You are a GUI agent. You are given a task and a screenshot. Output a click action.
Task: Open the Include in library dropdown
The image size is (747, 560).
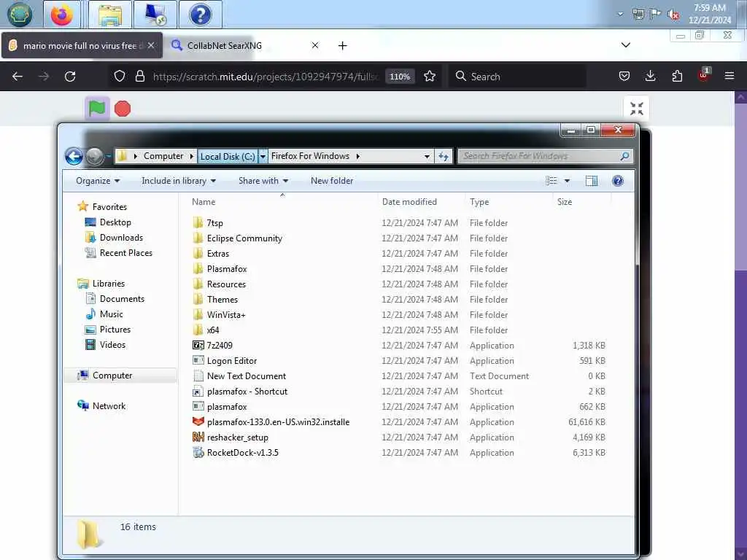point(179,181)
